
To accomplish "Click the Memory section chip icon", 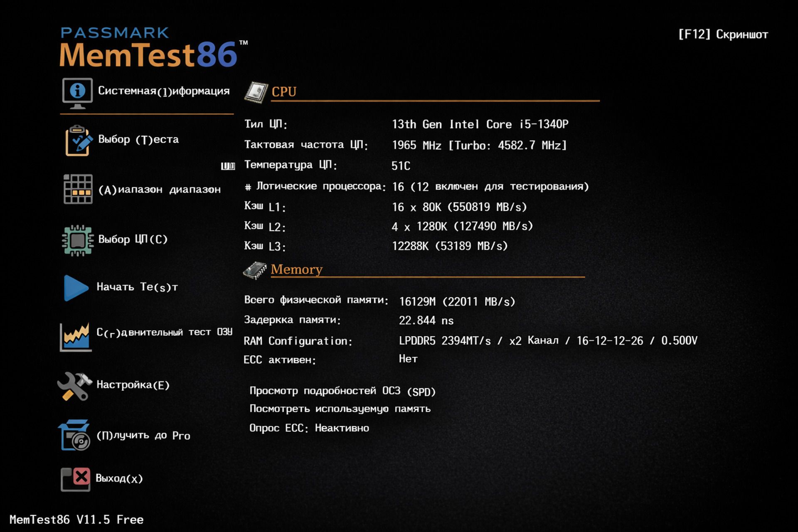I will 255,270.
